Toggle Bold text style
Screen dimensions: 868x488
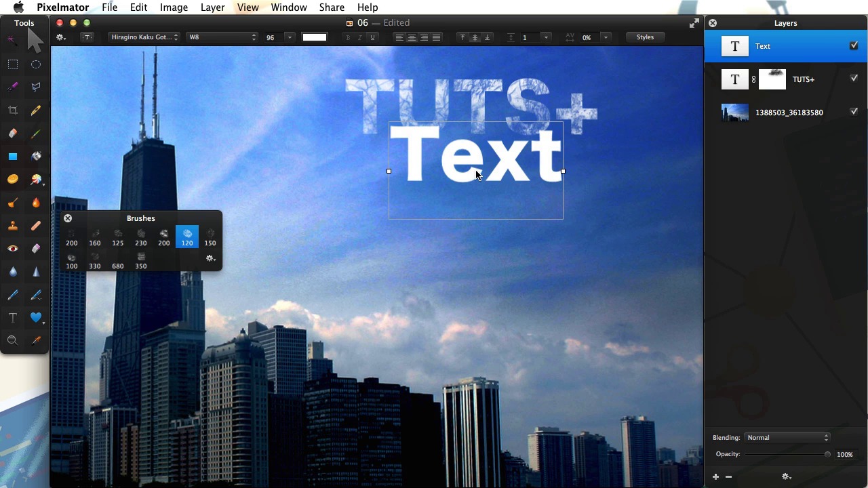click(x=348, y=37)
